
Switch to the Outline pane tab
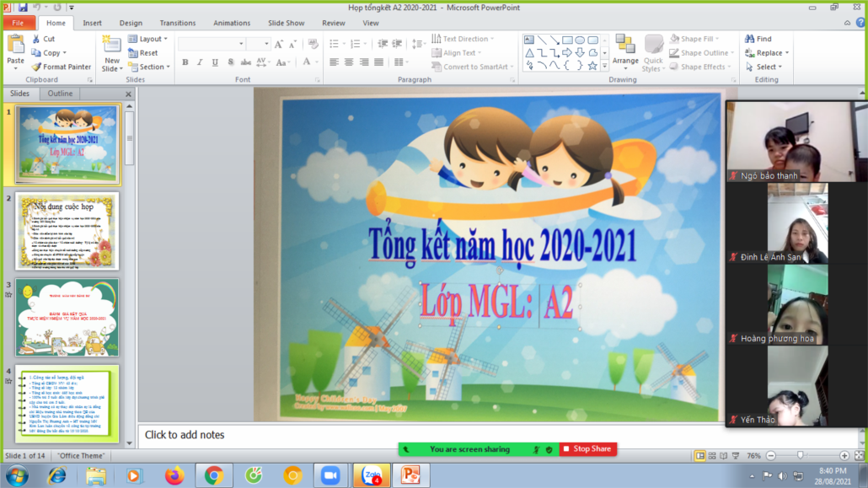tap(60, 94)
